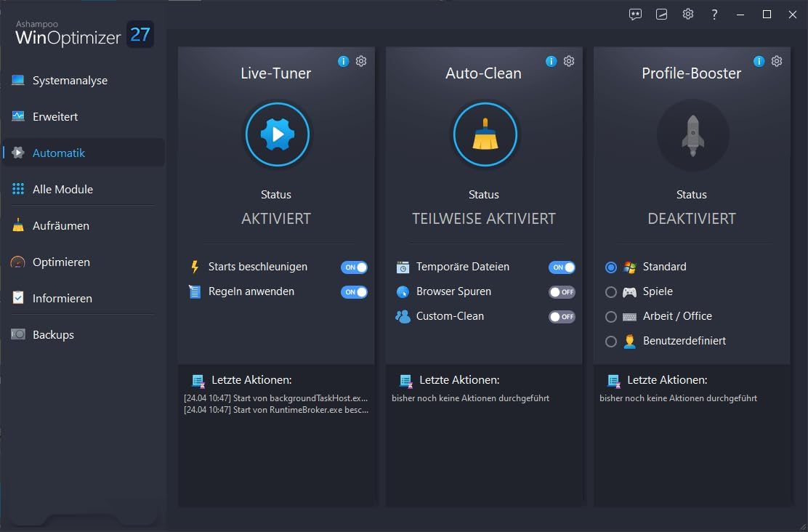Open global settings gear in title bar
This screenshot has width=808, height=532.
coord(688,14)
